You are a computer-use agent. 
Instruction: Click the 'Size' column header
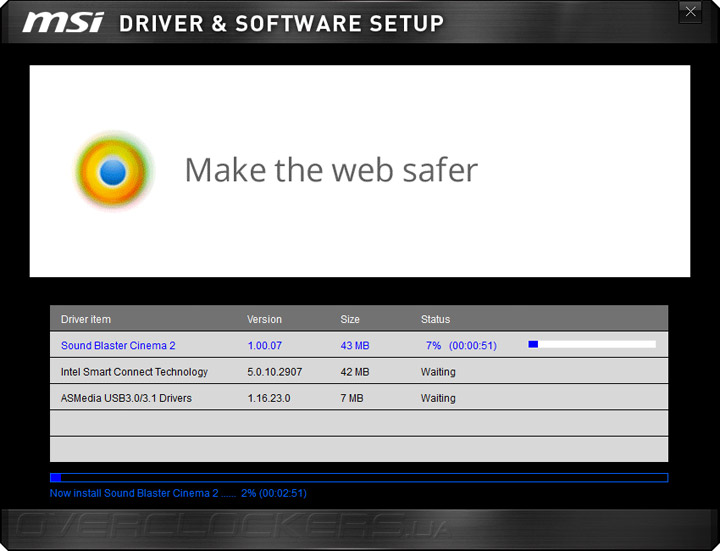[350, 319]
